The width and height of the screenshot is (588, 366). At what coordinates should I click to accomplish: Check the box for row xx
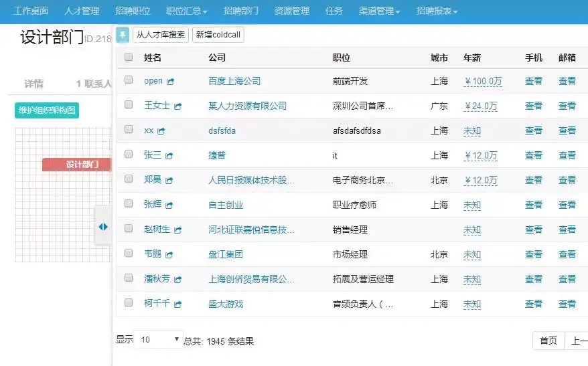point(129,129)
